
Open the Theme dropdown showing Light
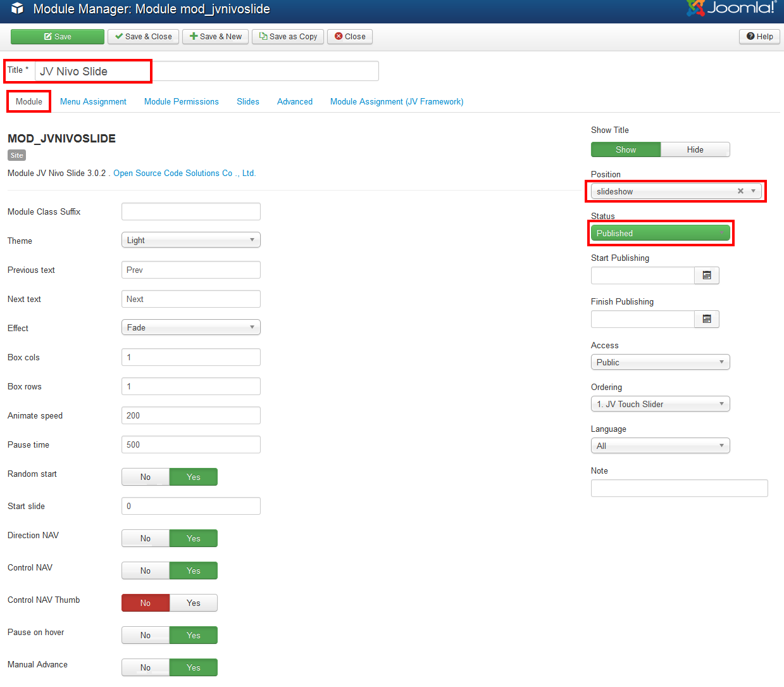click(191, 240)
